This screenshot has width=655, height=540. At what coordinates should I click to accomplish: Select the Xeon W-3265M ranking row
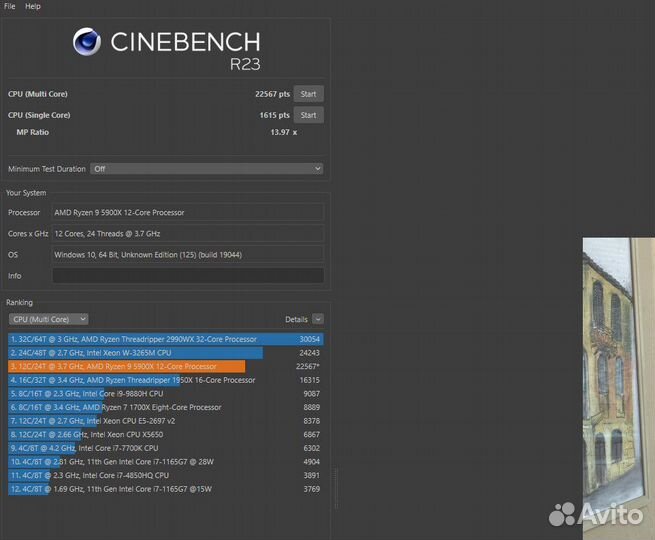click(165, 353)
